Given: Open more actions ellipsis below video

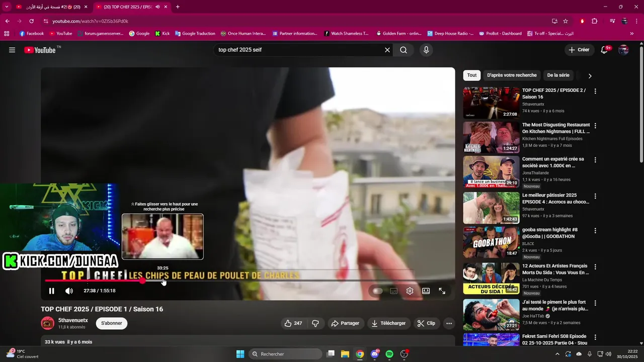Looking at the screenshot, I should click(449, 323).
